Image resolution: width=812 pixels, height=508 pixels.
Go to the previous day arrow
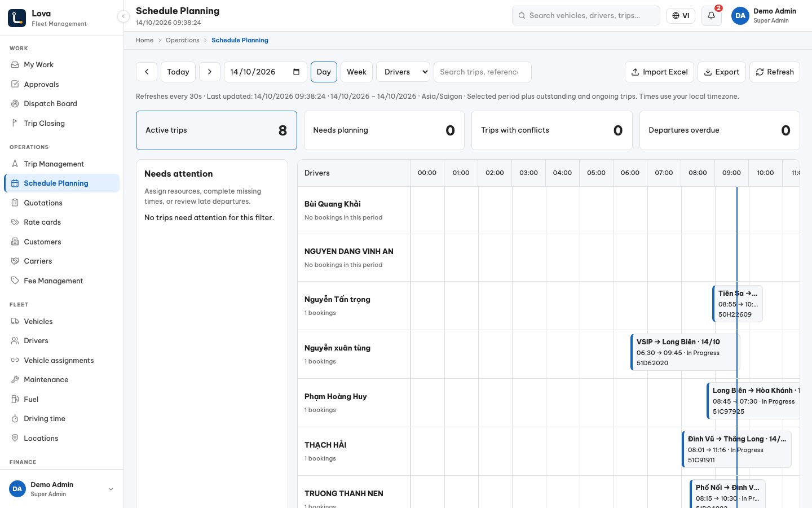coord(147,72)
